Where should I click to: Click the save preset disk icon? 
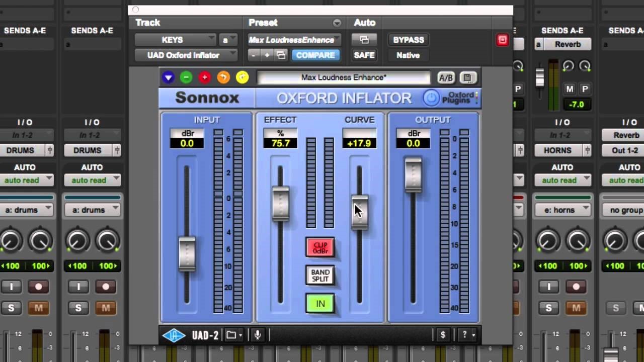467,77
